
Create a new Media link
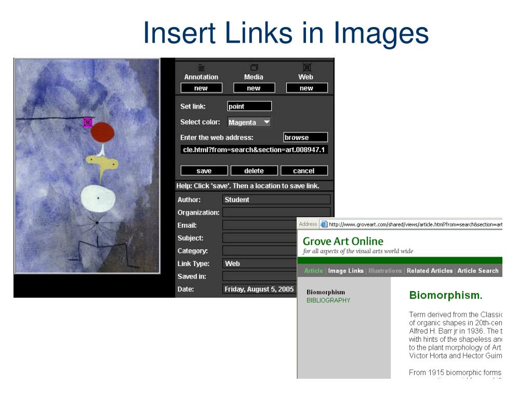click(x=254, y=88)
